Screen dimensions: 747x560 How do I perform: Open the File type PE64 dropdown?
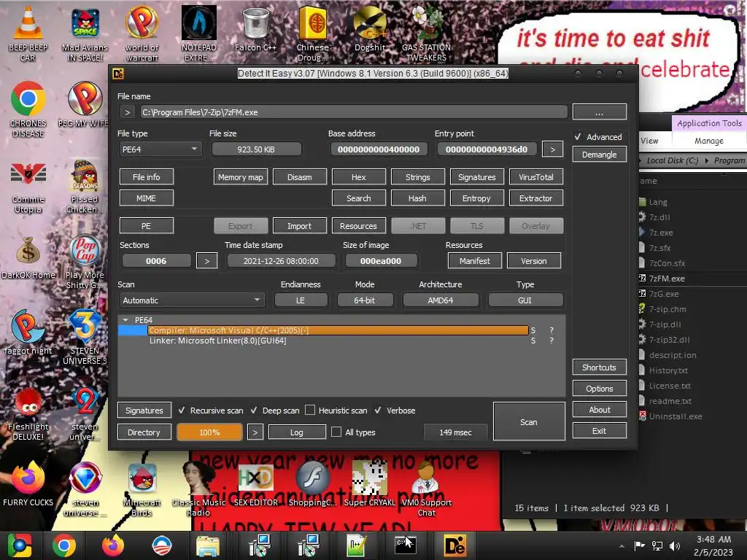tap(160, 149)
